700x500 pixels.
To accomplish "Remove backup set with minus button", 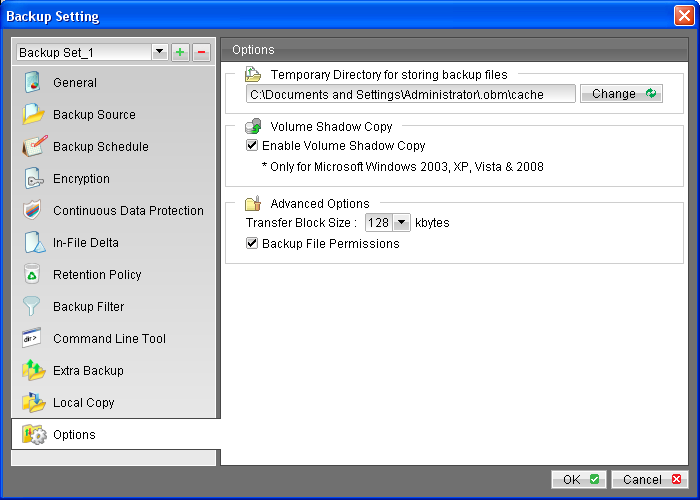I will click(201, 52).
